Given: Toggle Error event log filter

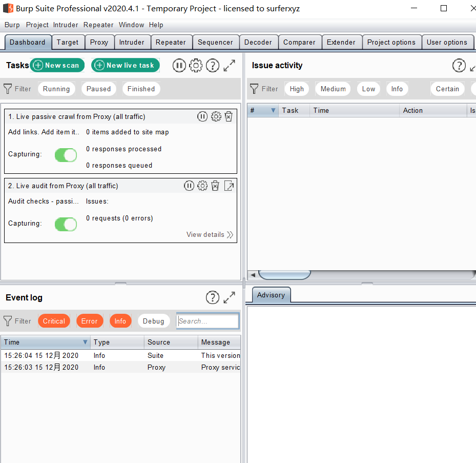Looking at the screenshot, I should click(90, 321).
